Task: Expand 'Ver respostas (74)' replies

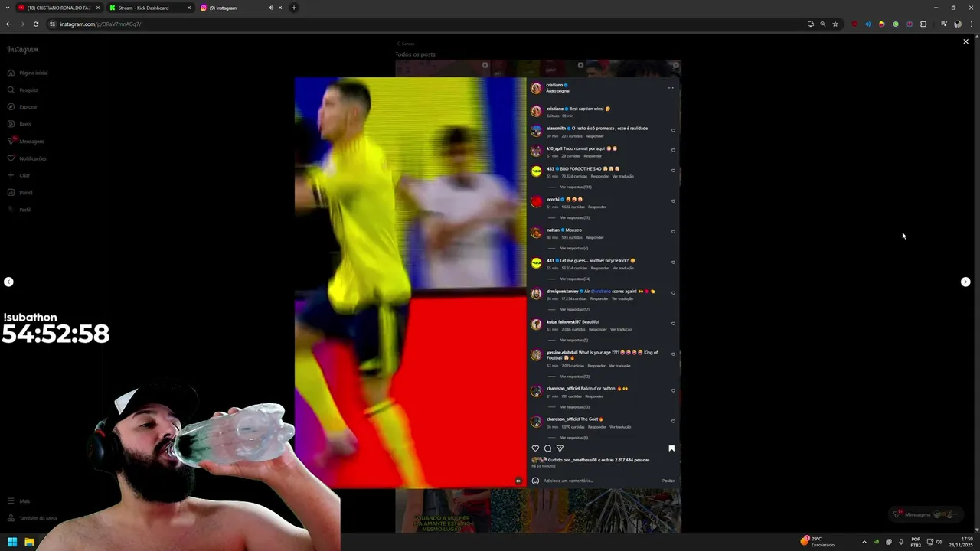Action: pos(575,279)
